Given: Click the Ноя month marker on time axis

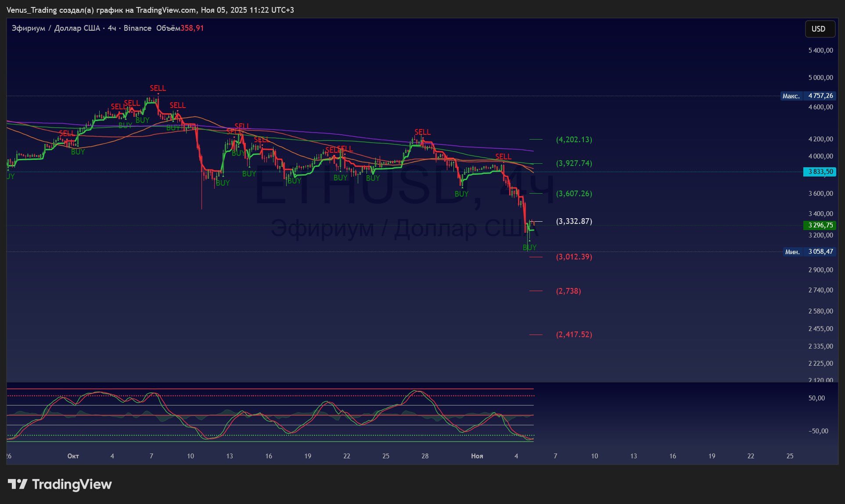Looking at the screenshot, I should 477,456.
